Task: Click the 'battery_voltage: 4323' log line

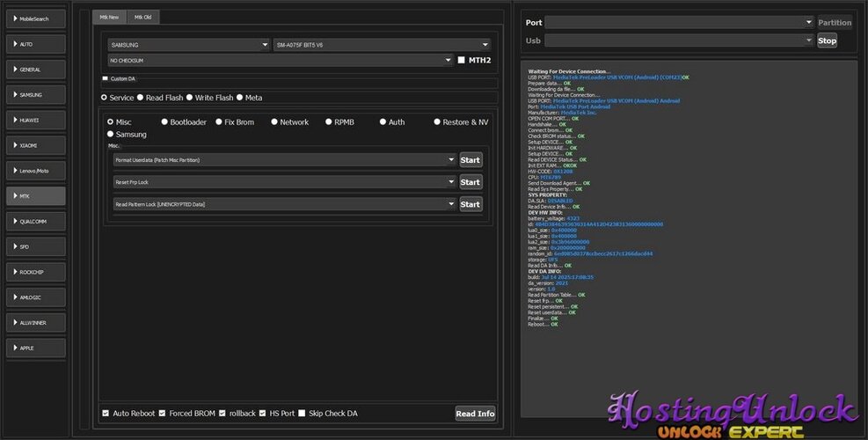Action: (553, 219)
